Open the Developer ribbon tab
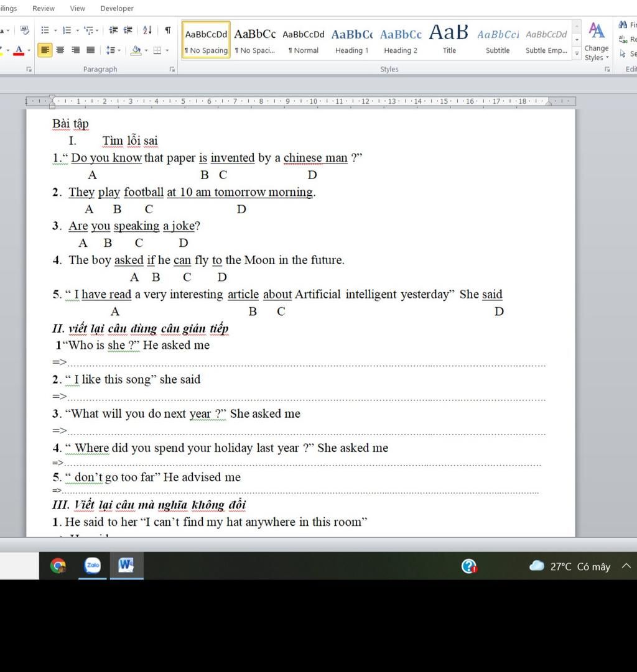This screenshot has height=672, width=637. (117, 8)
